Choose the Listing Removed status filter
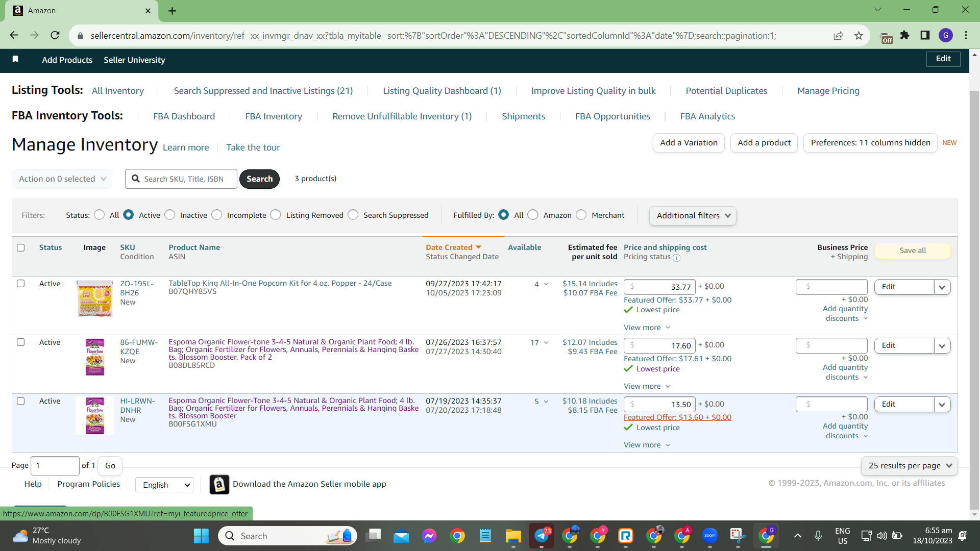Image resolution: width=980 pixels, height=551 pixels. coord(276,215)
